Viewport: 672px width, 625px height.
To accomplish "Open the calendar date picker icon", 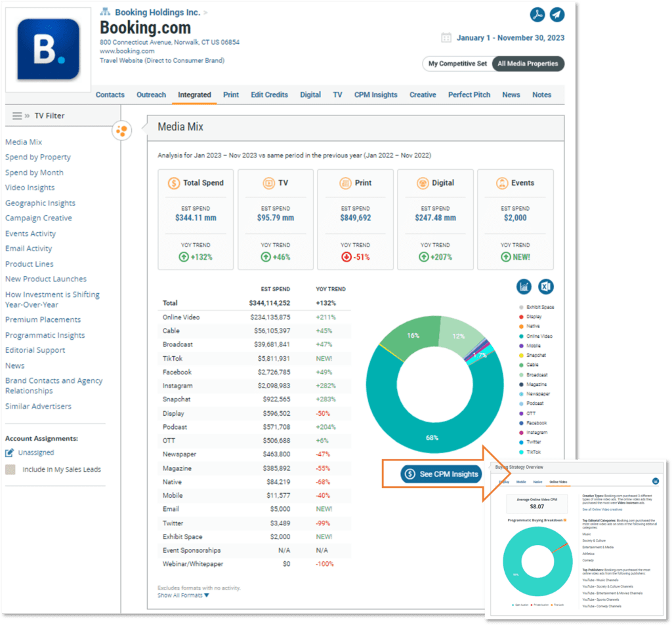I will tap(446, 37).
